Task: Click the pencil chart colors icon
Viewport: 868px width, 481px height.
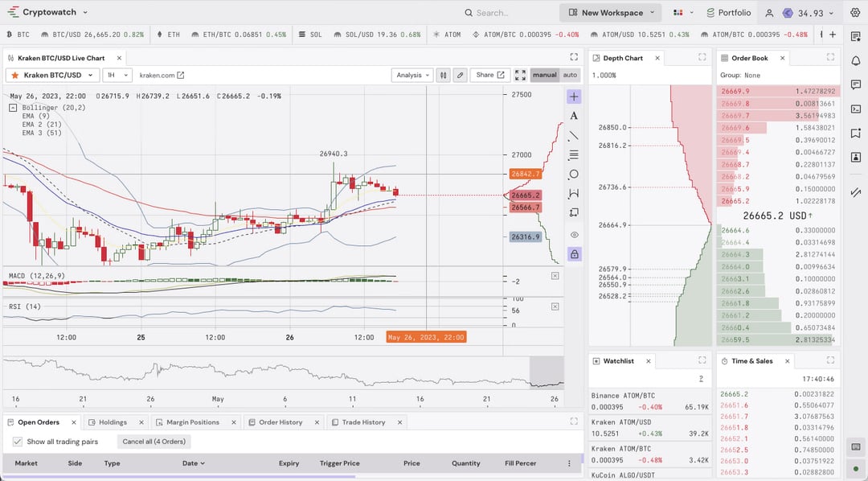Action: 460,76
